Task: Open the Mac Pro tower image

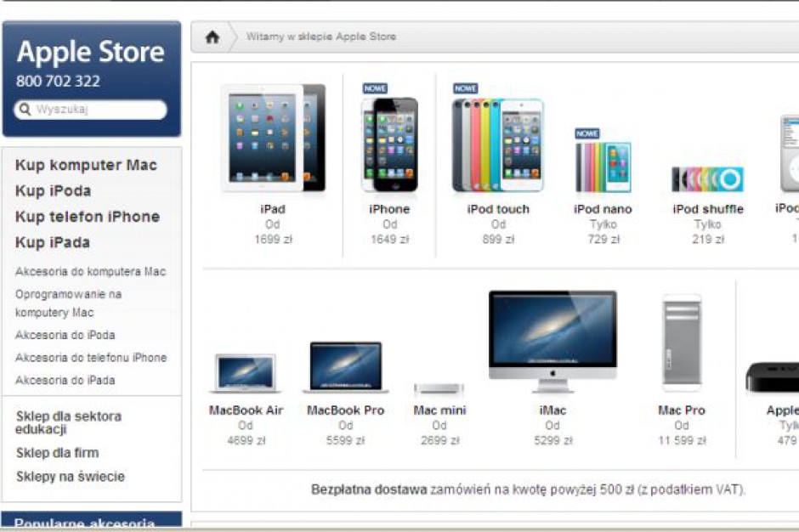Action: click(x=682, y=342)
